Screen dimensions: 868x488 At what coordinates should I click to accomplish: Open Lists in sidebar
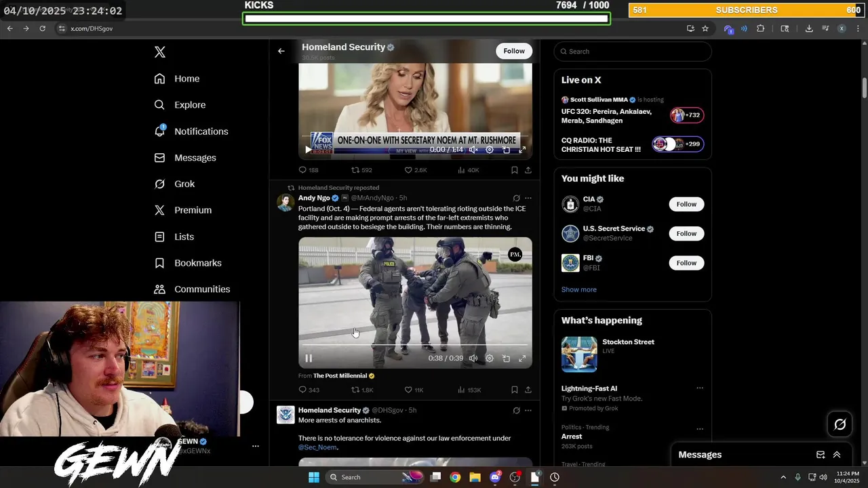174,237
